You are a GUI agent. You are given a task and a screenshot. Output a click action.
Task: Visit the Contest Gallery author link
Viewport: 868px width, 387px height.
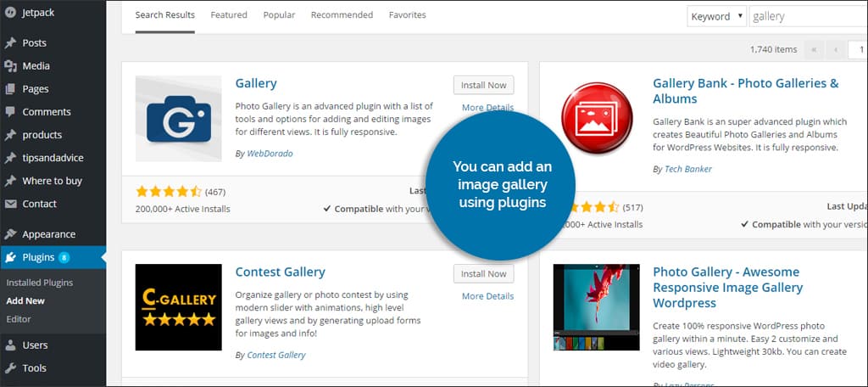click(x=276, y=355)
